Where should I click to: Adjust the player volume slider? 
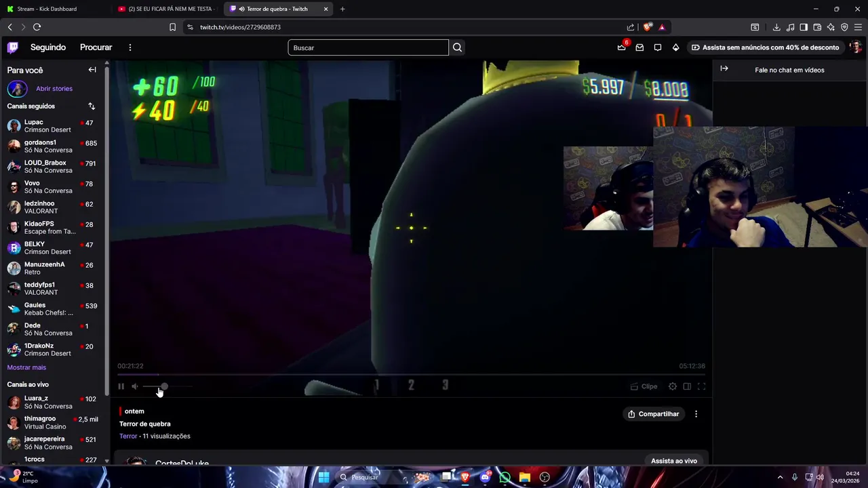167,386
